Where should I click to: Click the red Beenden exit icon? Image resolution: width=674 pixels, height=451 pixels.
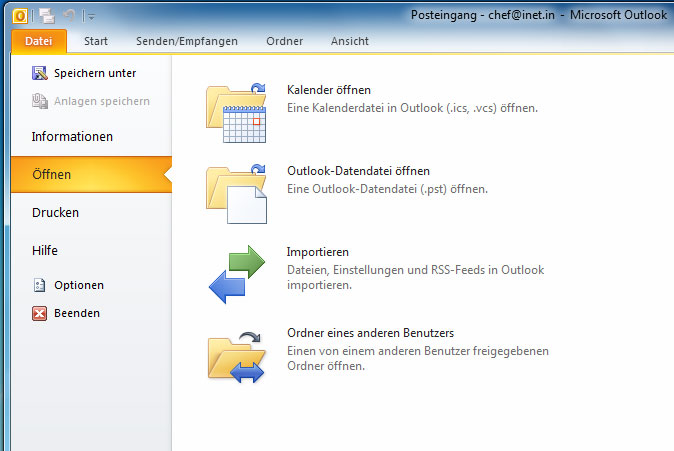point(40,313)
